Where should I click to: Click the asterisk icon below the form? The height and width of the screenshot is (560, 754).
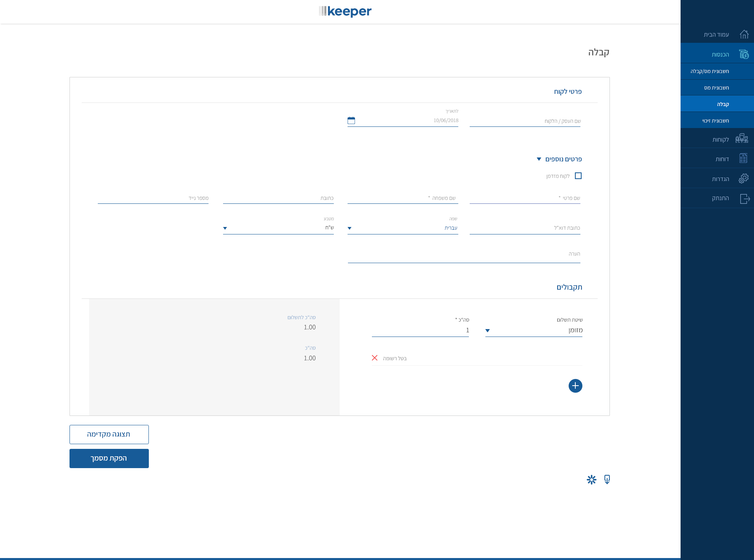(591, 479)
